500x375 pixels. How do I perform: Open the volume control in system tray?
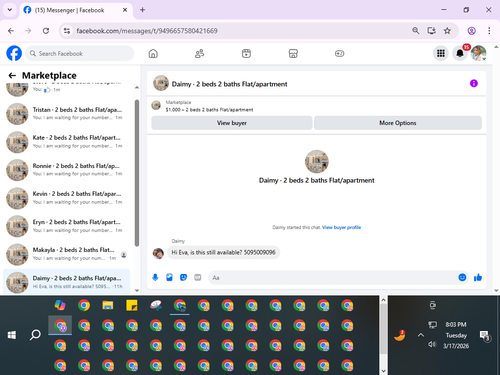coord(432,344)
